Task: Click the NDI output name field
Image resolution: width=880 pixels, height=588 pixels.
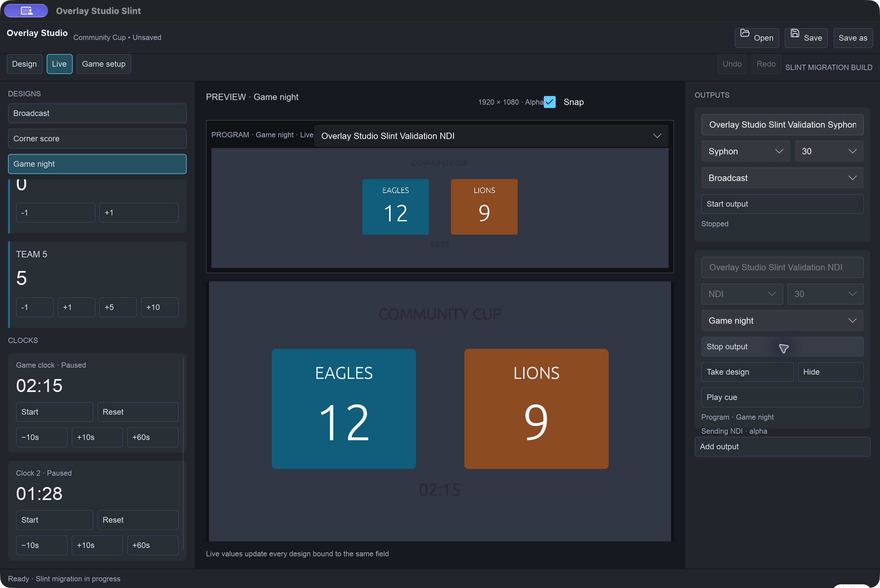Action: pyautogui.click(x=782, y=267)
